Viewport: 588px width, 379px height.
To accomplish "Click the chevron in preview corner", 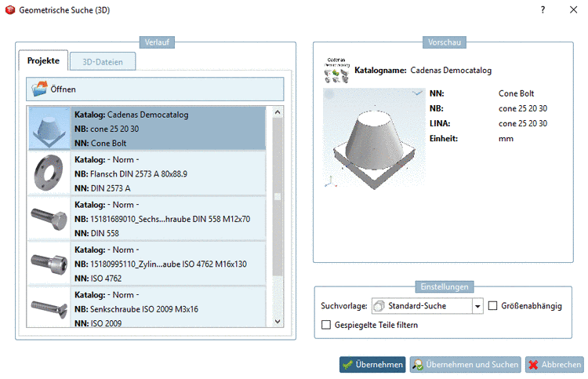I will (x=417, y=93).
